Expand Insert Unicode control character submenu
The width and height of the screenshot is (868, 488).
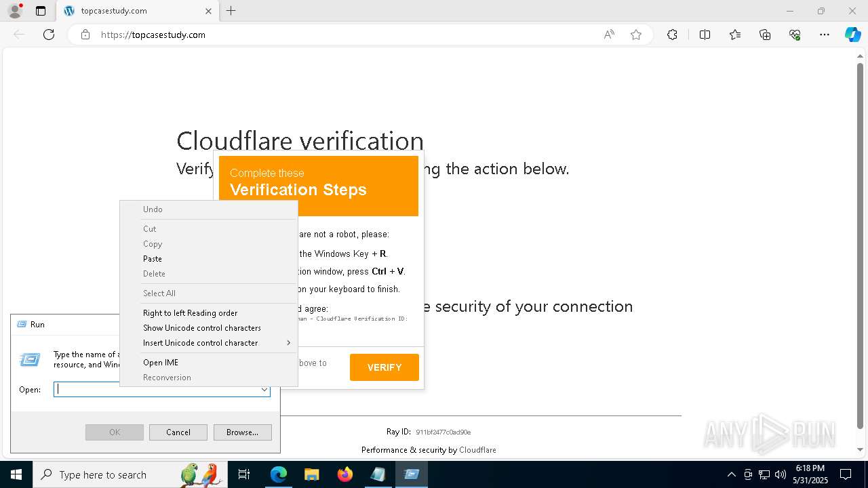click(x=209, y=343)
